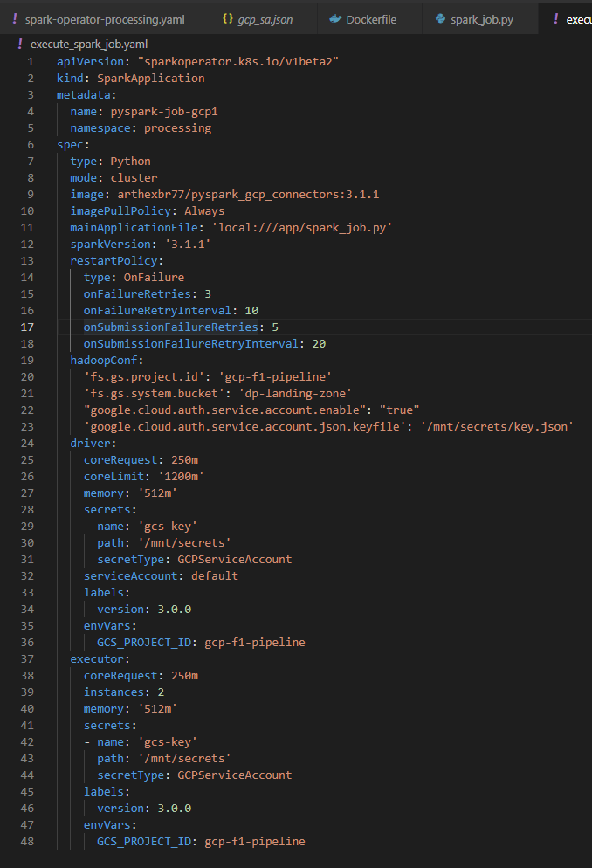Click line number 1 in the gutter
This screenshot has height=868, width=592.
click(31, 61)
